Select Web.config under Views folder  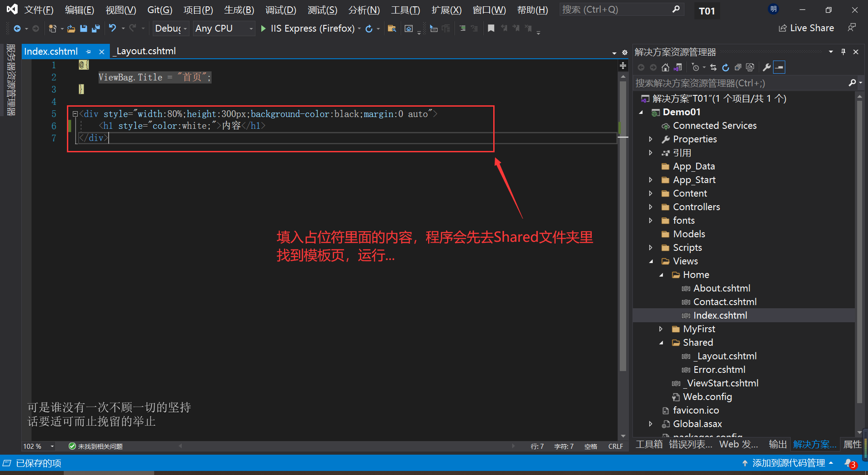pos(707,397)
